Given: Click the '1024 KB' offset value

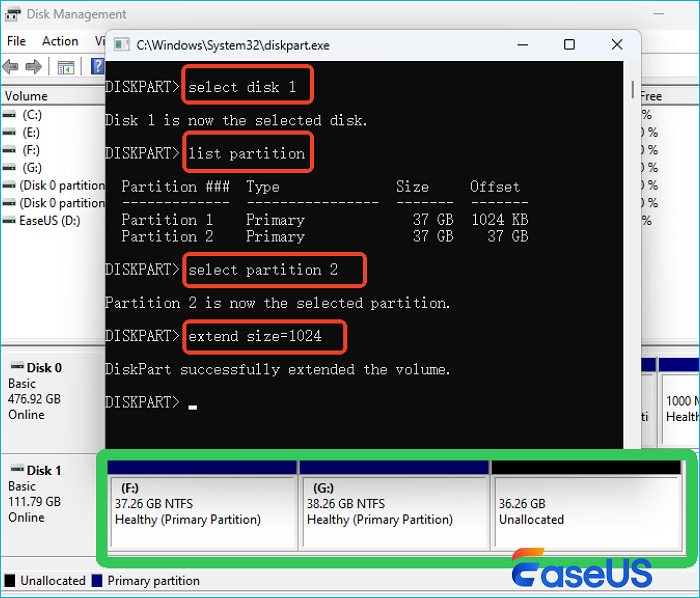Looking at the screenshot, I should click(500, 220).
